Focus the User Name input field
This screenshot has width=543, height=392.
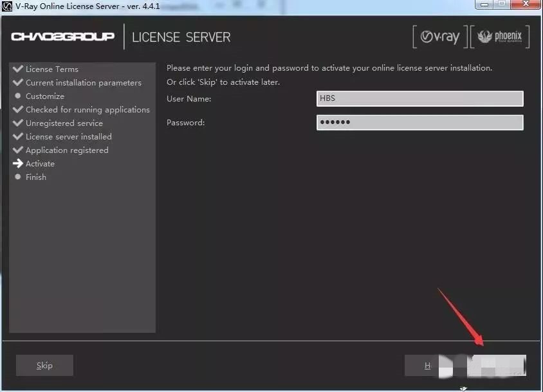pos(419,98)
